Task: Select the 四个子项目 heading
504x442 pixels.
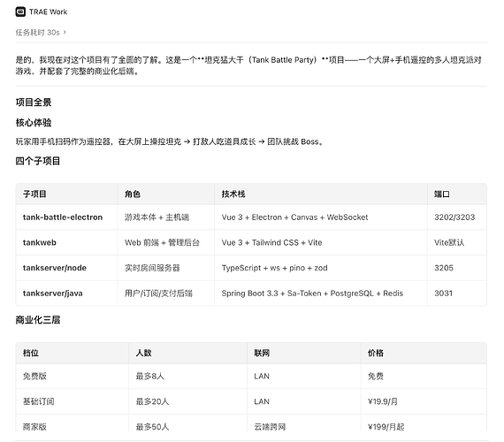Action: 38,161
